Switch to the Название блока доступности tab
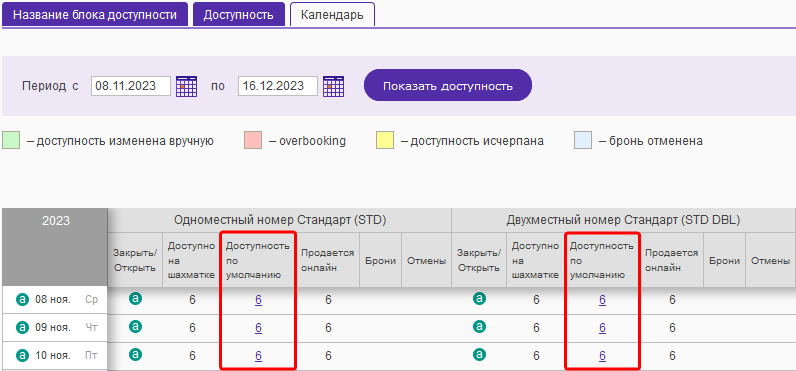 (x=95, y=14)
